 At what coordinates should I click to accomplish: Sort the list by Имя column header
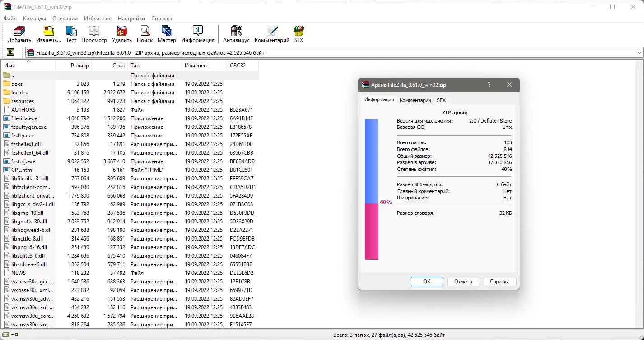pyautogui.click(x=28, y=66)
